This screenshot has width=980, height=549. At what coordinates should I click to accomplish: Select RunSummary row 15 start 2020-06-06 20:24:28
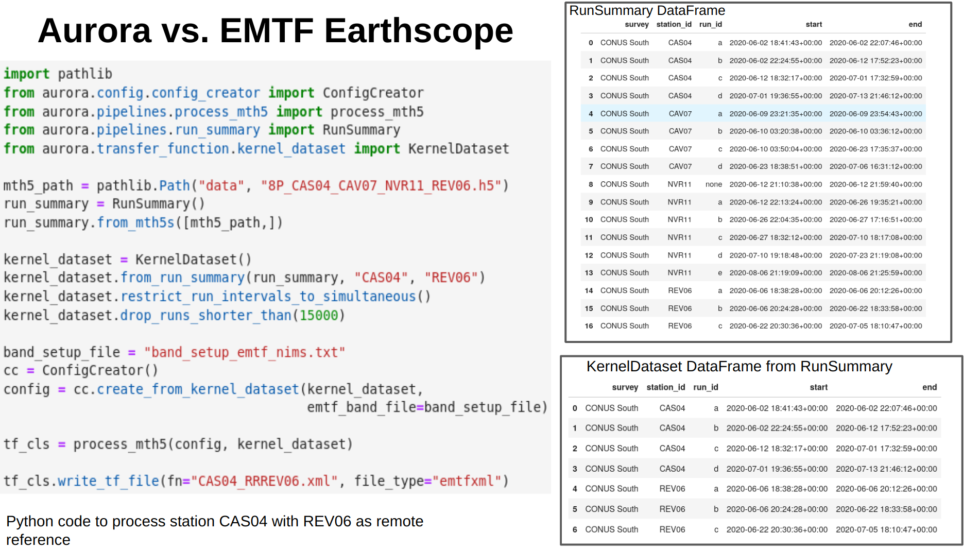tap(776, 308)
